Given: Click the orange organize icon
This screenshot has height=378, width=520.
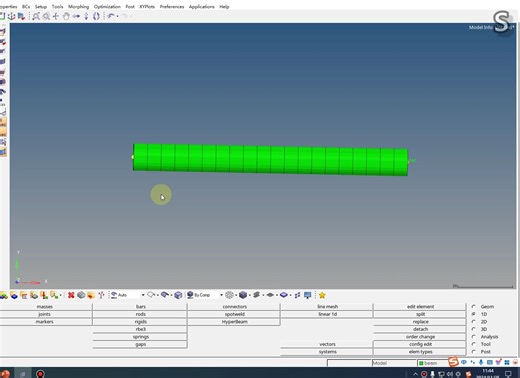Looking at the screenshot, I should (x=91, y=295).
